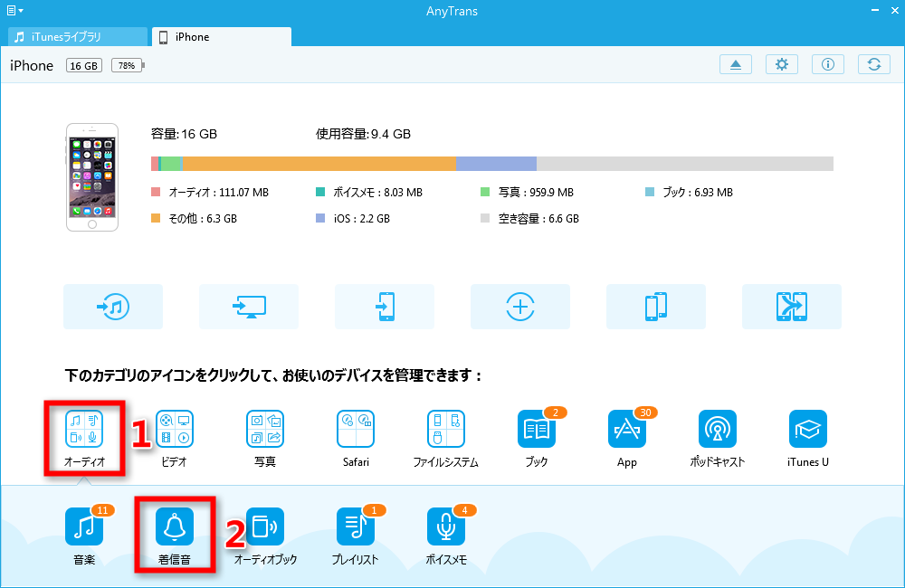Screen dimensions: 905x588
Task: Open the Safari category icon
Action: pyautogui.click(x=356, y=429)
